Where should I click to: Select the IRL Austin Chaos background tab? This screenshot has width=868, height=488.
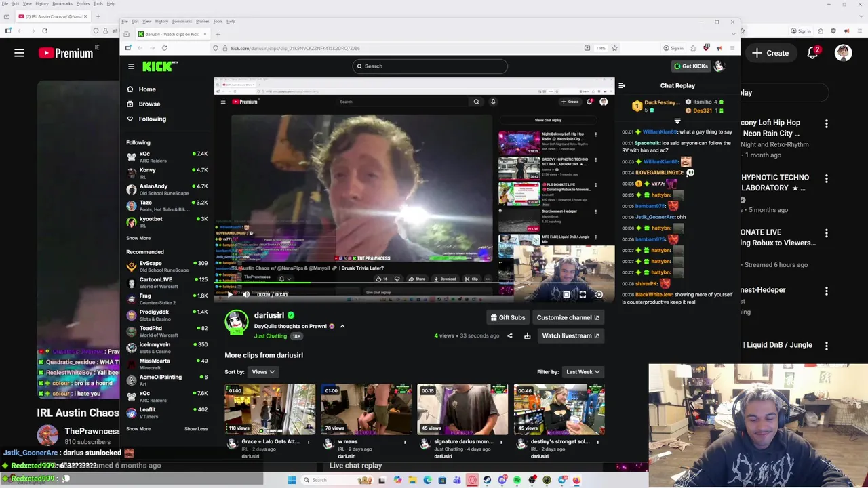(x=53, y=16)
